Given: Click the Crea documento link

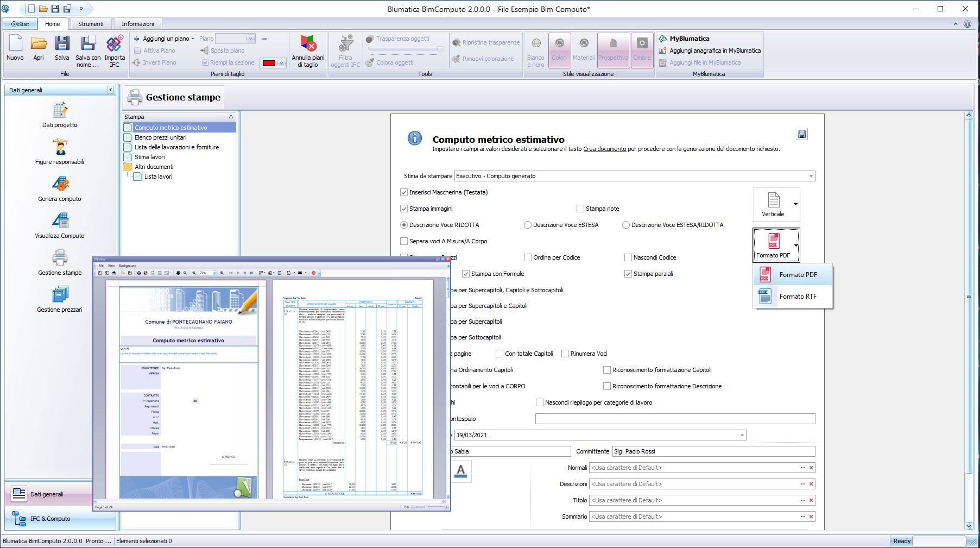Looking at the screenshot, I should pyautogui.click(x=604, y=149).
